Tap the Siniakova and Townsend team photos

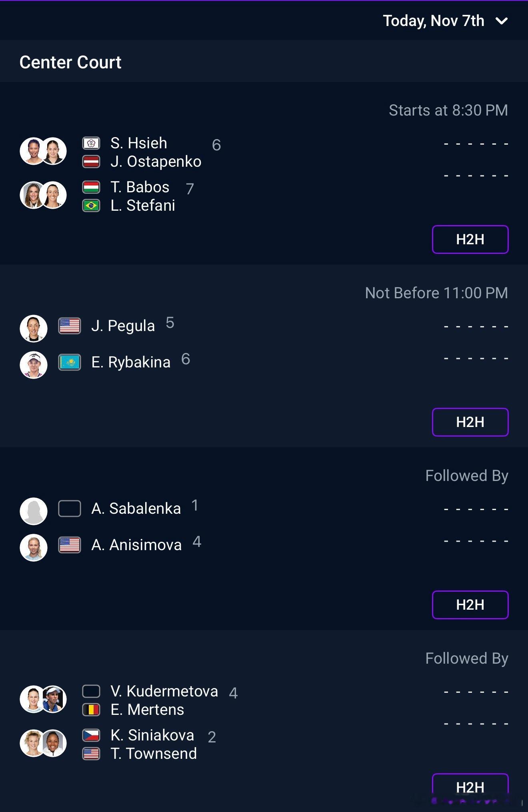click(43, 743)
